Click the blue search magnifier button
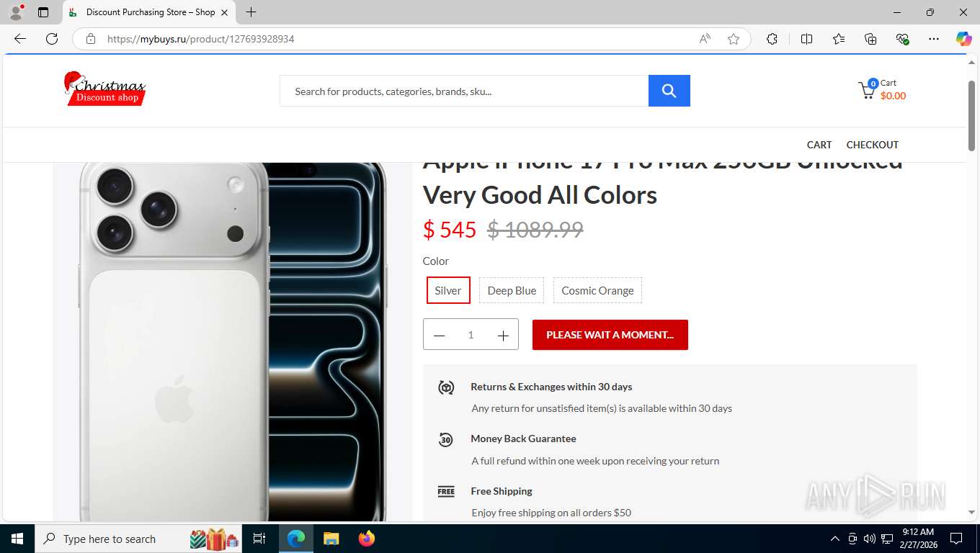Screen dimensions: 980x553 669,91
